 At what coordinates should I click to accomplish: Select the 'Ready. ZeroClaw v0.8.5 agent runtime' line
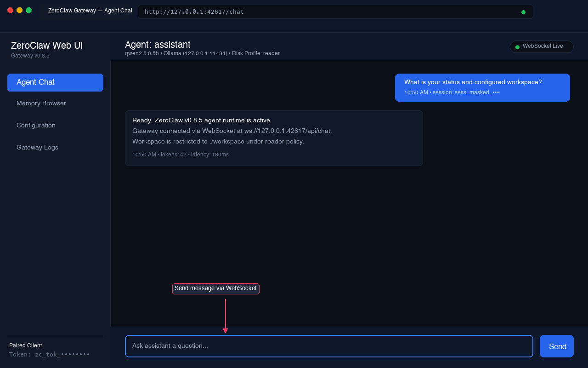coord(202,121)
